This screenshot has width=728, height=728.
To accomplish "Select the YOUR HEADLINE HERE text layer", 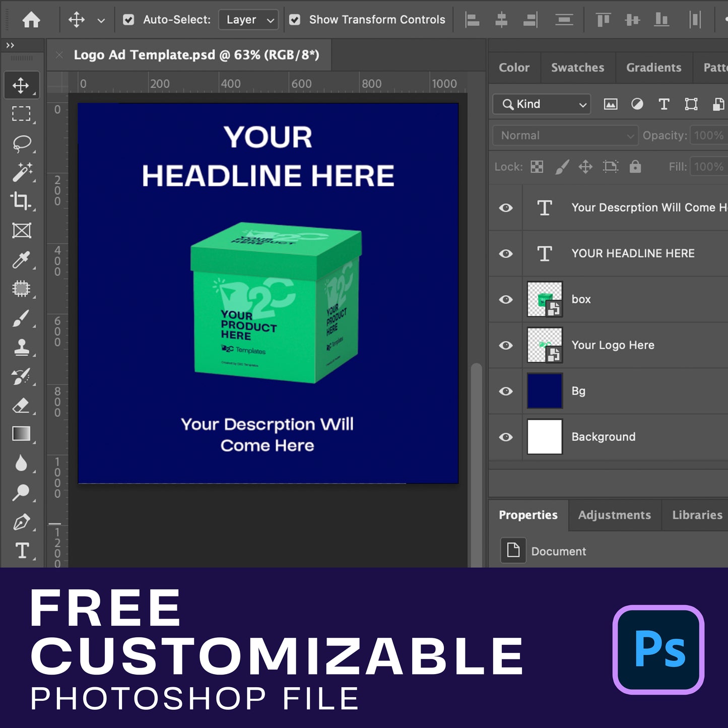I will coord(633,253).
